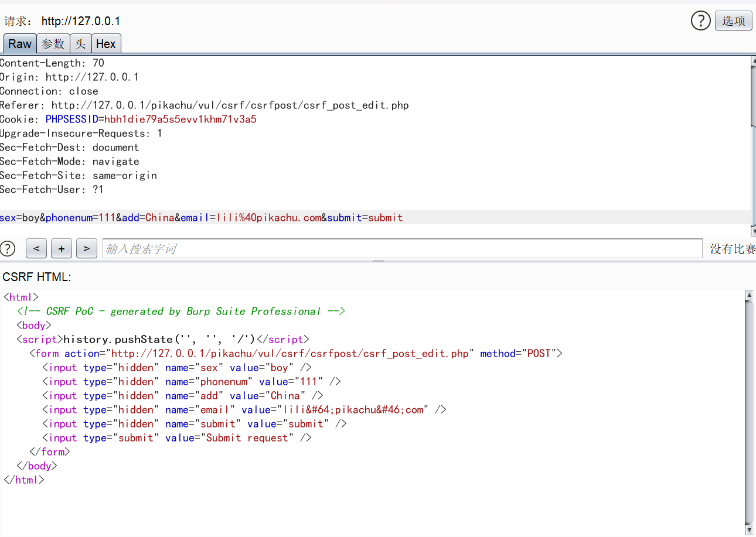Open the Hex tab
756x537 pixels.
coord(106,44)
